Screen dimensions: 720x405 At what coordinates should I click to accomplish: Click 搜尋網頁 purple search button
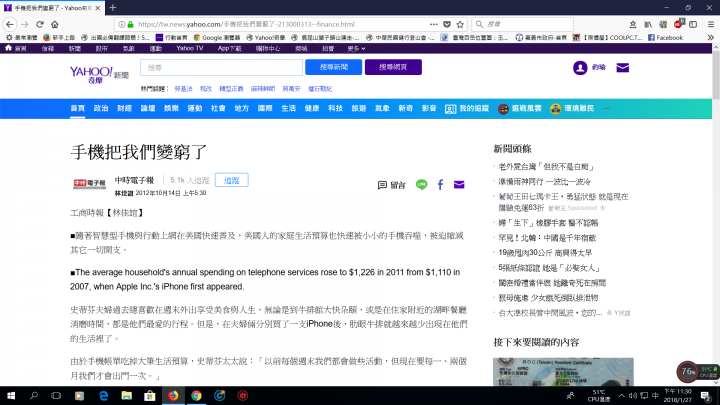click(393, 67)
